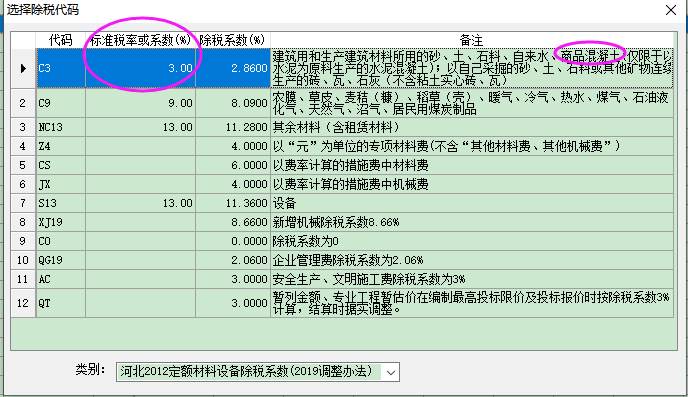
Task: Click the 其余材料（含租赁材料） remark
Action: pos(472,127)
